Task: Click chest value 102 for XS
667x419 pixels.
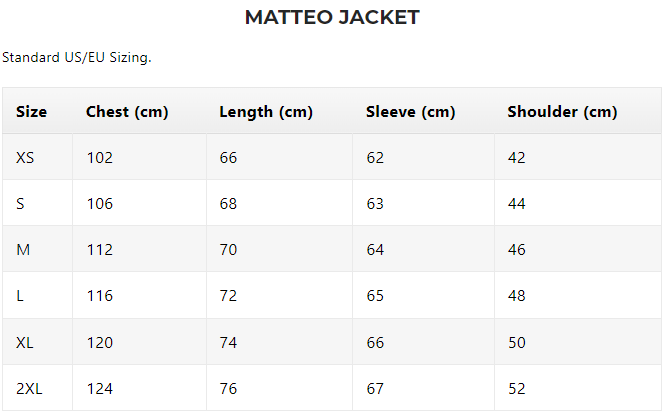Action: pos(100,158)
